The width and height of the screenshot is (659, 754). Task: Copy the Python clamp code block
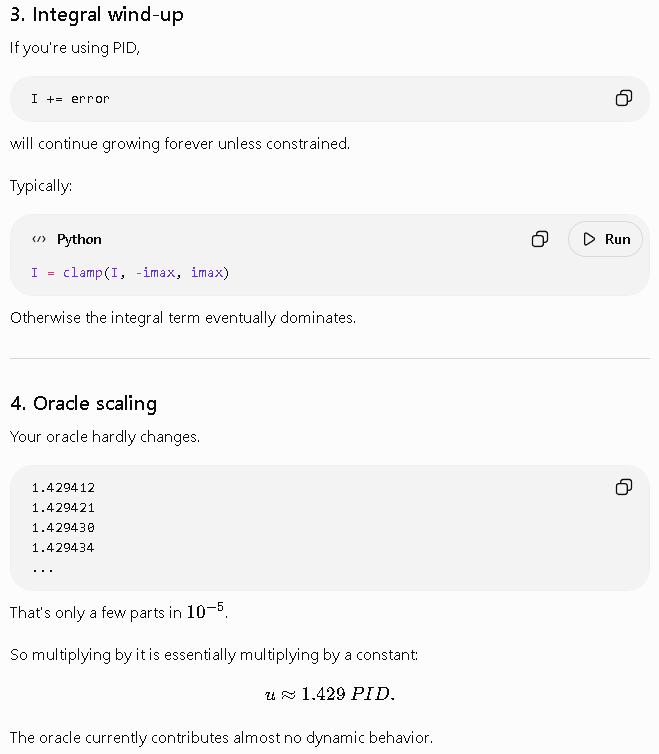point(540,239)
